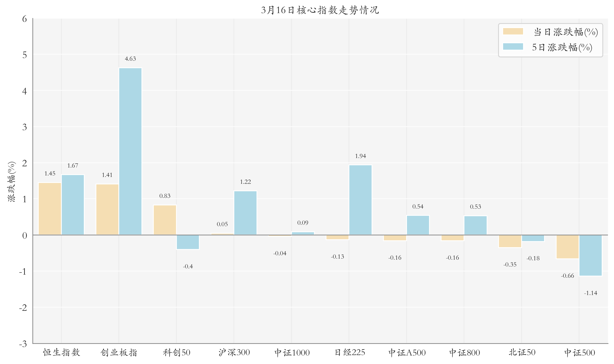The width and height of the screenshot is (614, 364).
Task: Select the blue 中证800 0.53 bar
Action: click(x=475, y=225)
